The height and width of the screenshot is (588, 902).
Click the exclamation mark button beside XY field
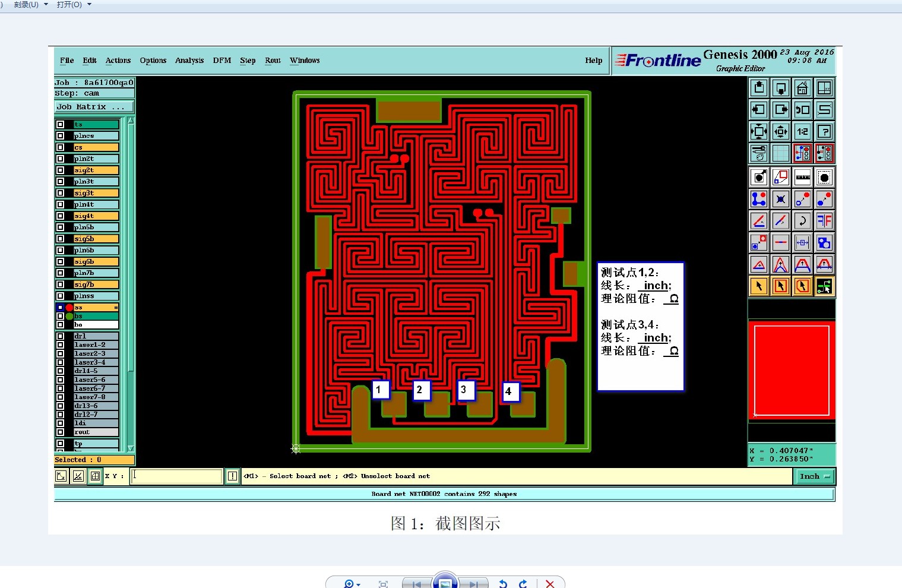pyautogui.click(x=232, y=476)
